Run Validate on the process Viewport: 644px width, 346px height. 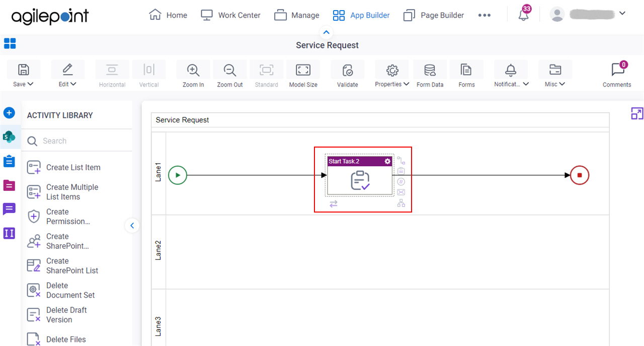tap(348, 75)
